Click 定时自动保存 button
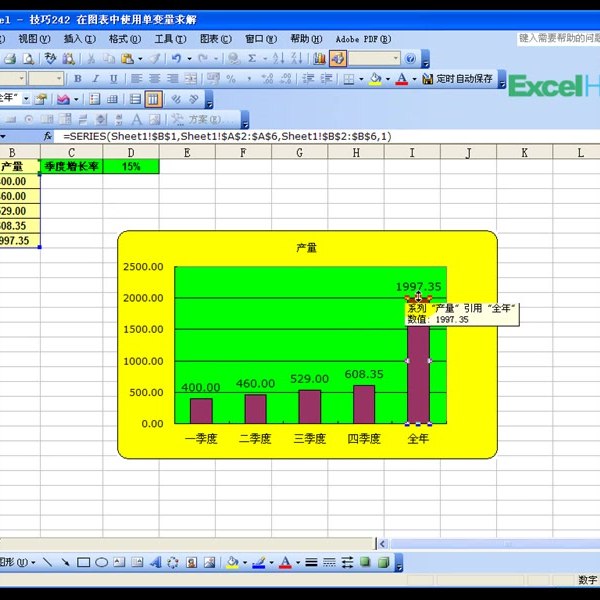 (457, 79)
